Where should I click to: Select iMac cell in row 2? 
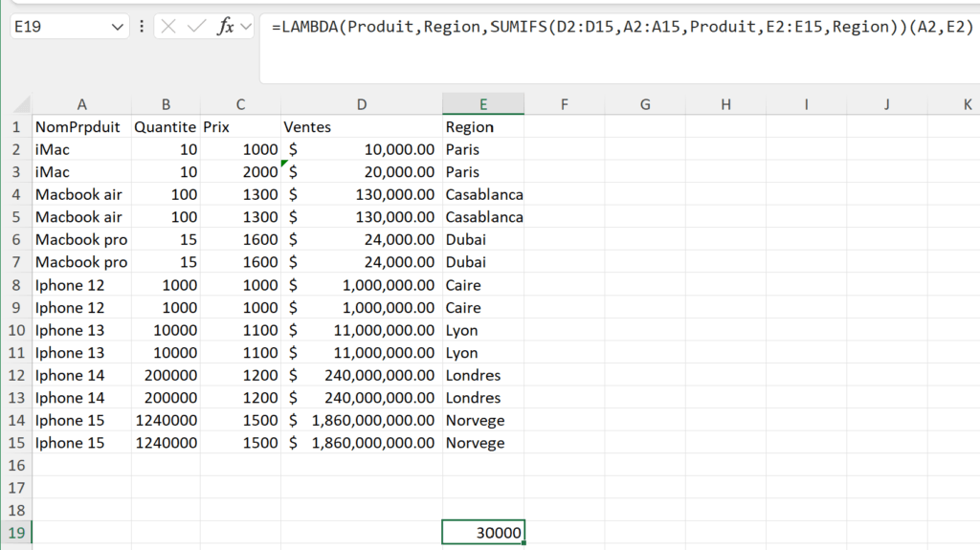coord(82,149)
